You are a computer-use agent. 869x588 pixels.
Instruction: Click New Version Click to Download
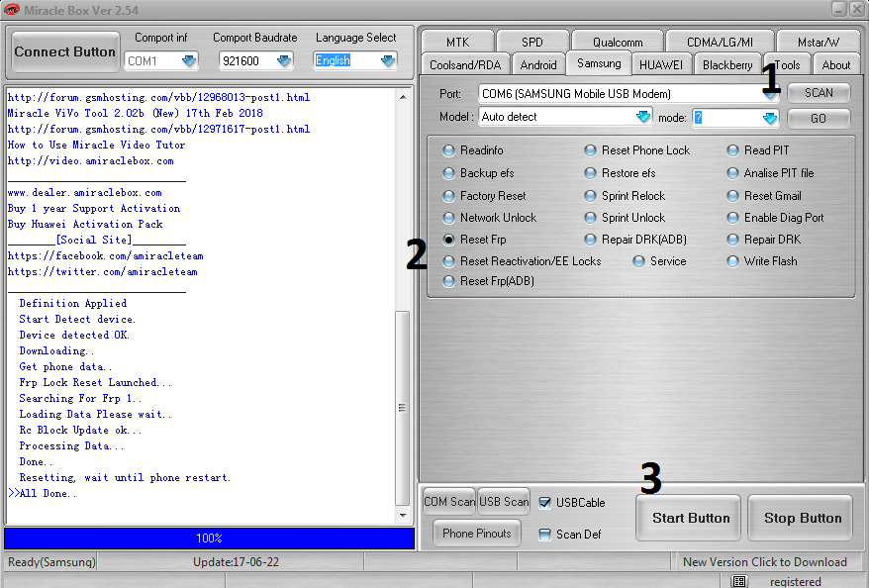[765, 562]
